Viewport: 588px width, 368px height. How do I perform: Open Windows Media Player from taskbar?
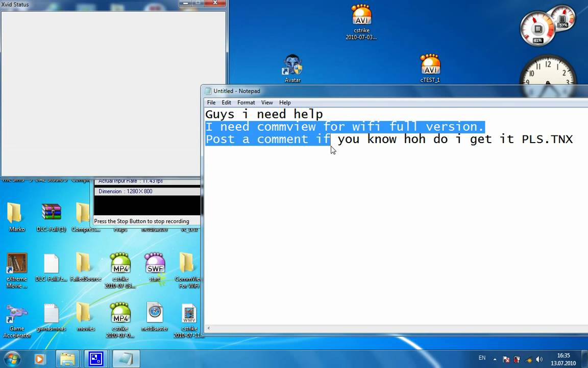[x=39, y=359]
